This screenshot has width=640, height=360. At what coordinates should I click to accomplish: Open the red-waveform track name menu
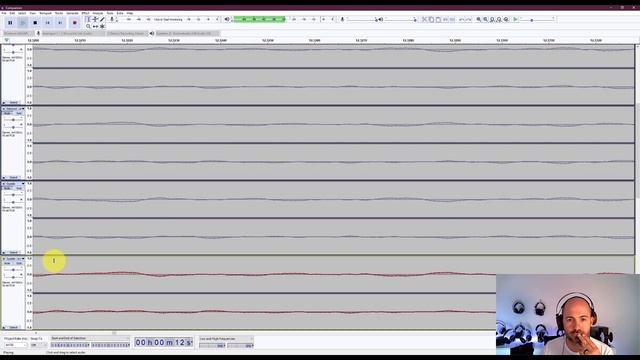coord(15,259)
